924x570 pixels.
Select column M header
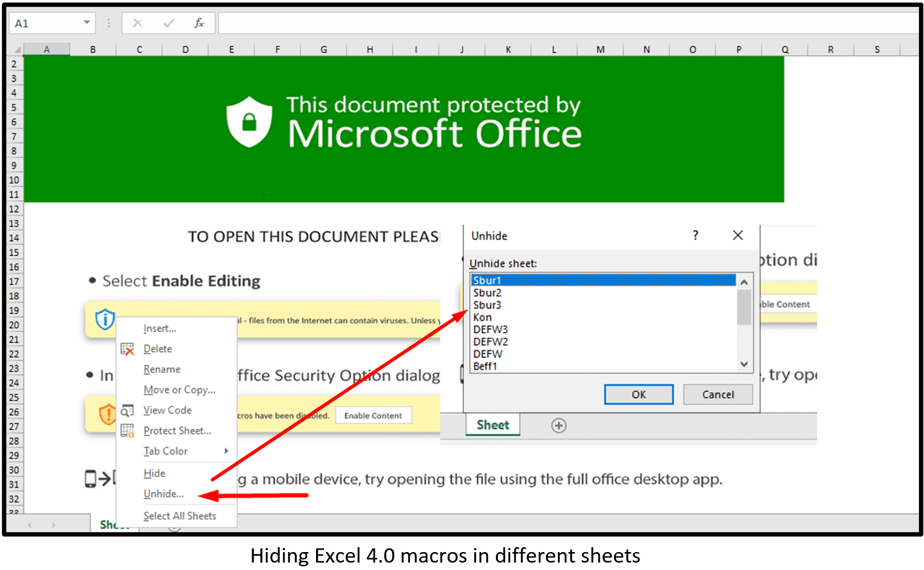click(x=600, y=49)
